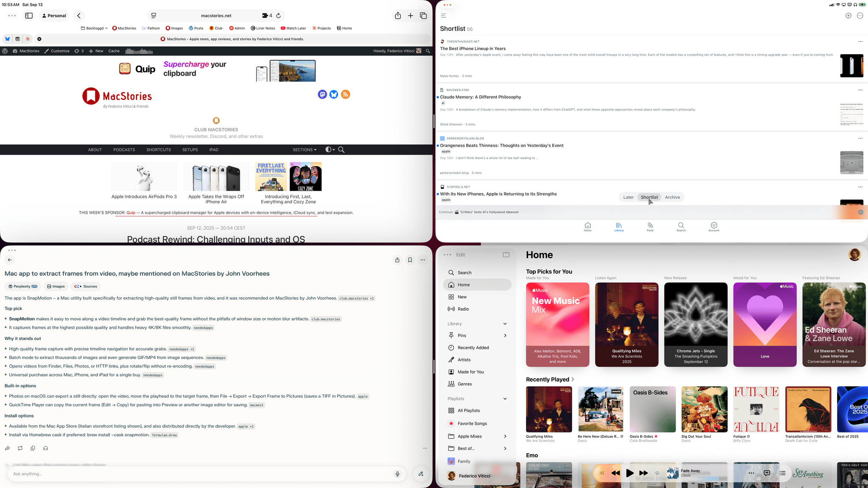Select Radio in the Music sidebar
The image size is (868, 488).
[463, 309]
